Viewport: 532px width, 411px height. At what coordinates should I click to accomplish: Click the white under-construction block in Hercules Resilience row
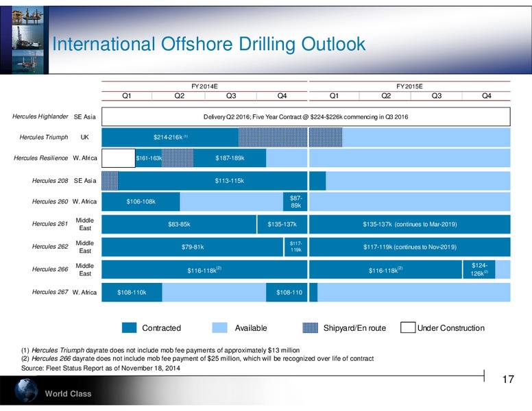tap(119, 158)
